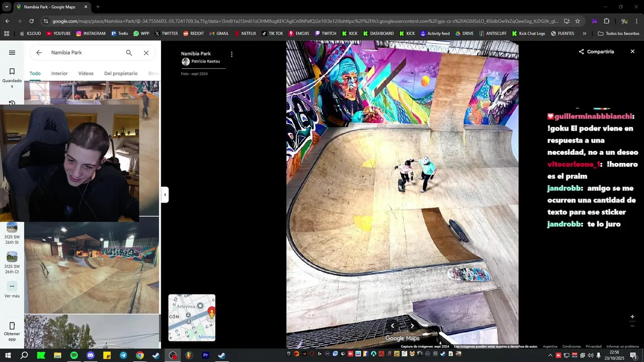Image resolution: width=644 pixels, height=362 pixels.
Task: Open the YOUTUBE bookmark
Action: tap(58, 34)
